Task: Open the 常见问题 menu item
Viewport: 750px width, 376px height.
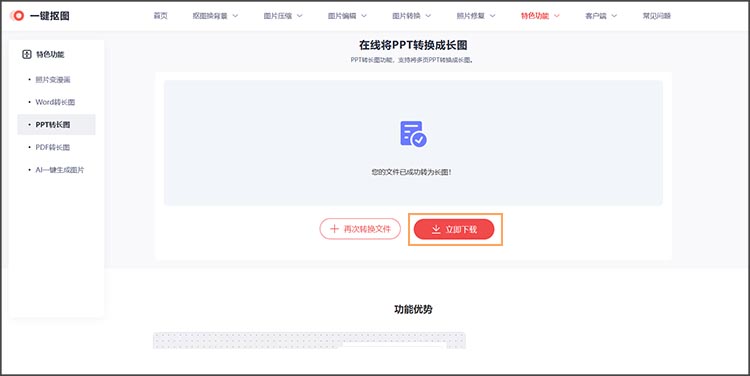Action: [657, 16]
